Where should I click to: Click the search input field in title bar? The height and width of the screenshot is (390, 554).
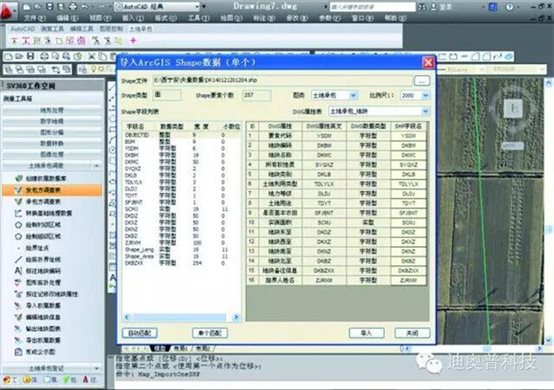(x=372, y=7)
